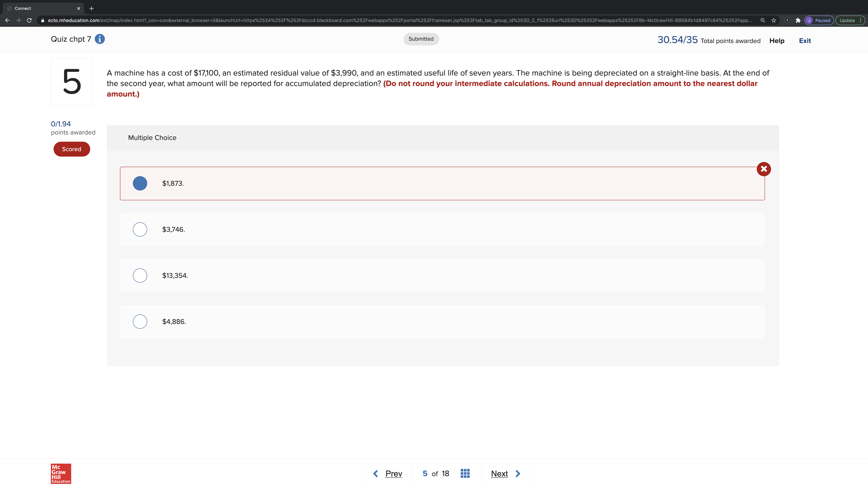The image size is (868, 488).
Task: Click the Update browser button
Action: (847, 20)
